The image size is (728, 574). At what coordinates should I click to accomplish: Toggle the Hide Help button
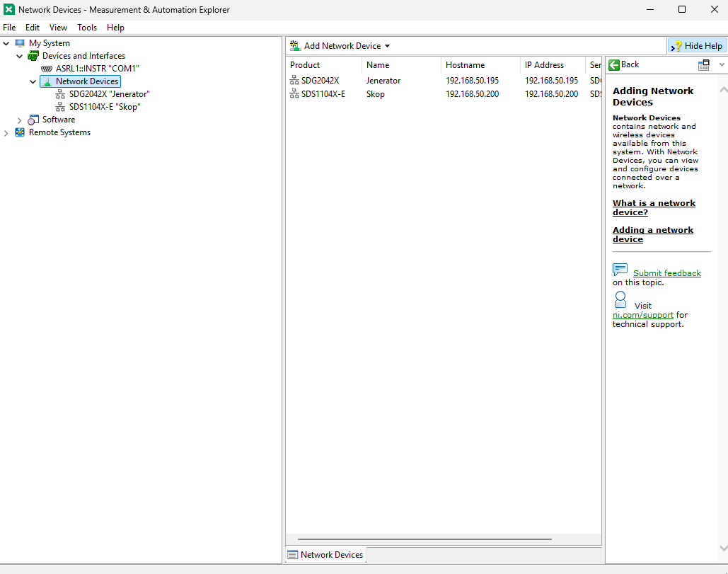(697, 46)
